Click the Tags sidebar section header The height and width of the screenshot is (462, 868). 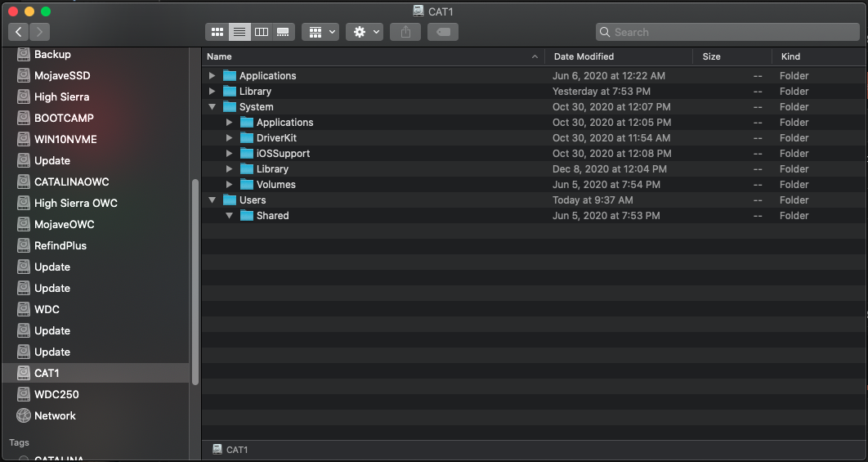(19, 442)
